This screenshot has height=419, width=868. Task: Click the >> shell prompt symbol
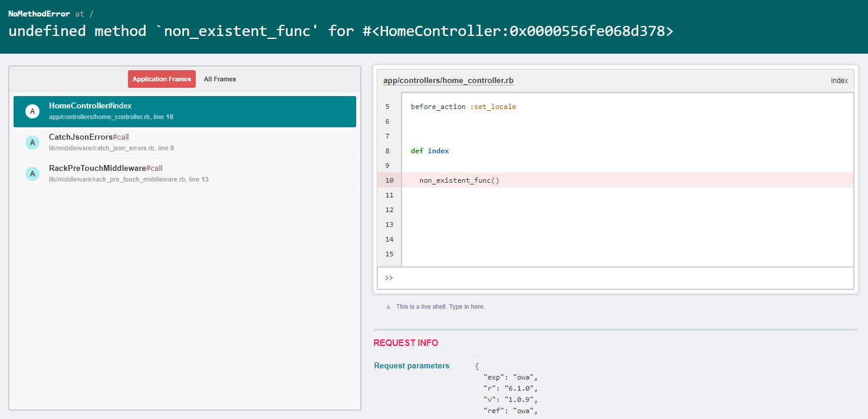click(389, 278)
